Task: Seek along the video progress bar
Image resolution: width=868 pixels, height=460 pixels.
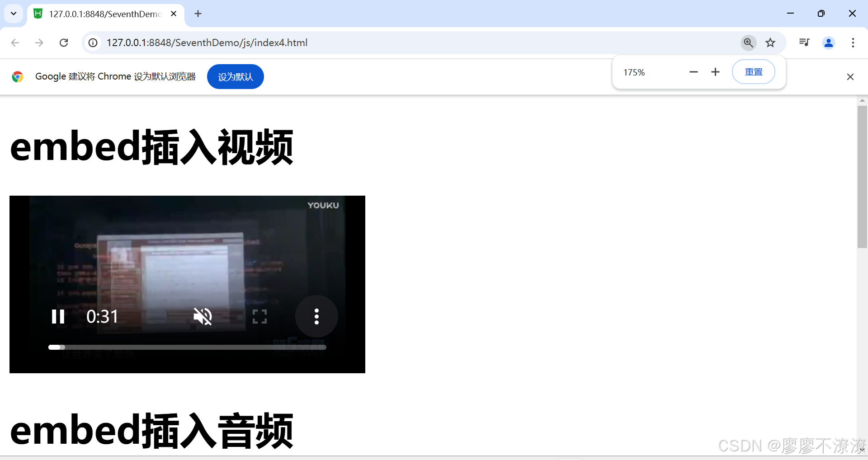Action: pyautogui.click(x=187, y=347)
